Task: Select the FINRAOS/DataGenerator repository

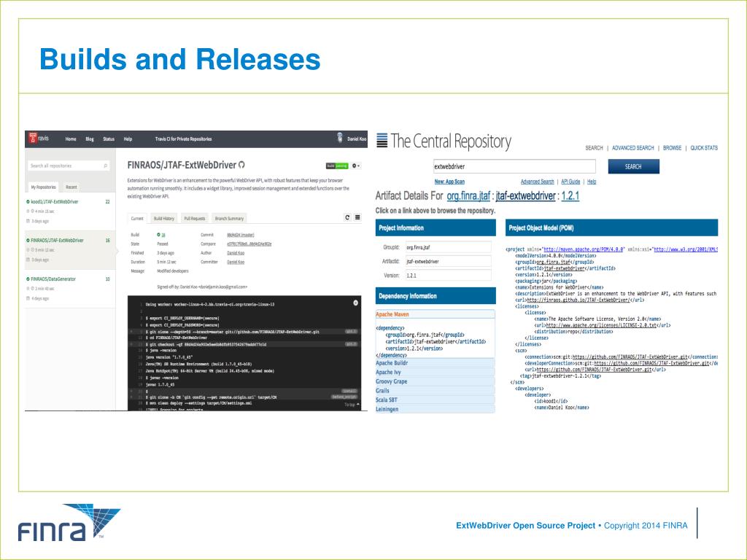Action: click(53, 279)
